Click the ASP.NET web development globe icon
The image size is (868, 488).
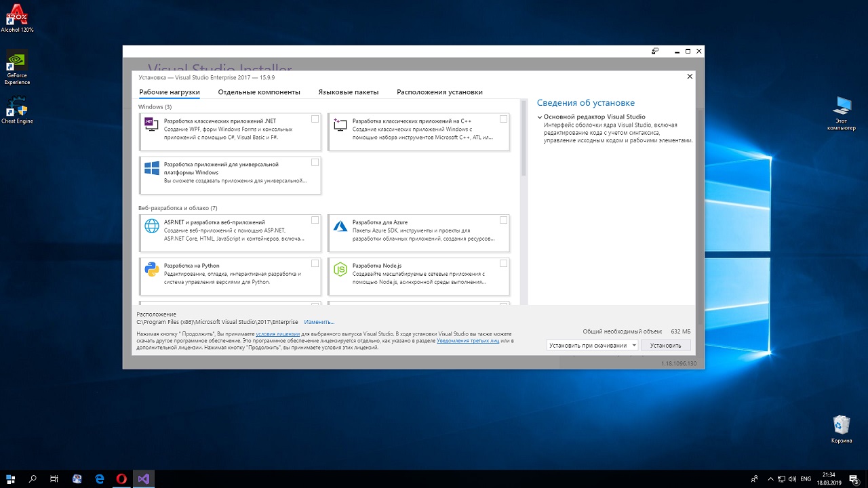tap(151, 226)
